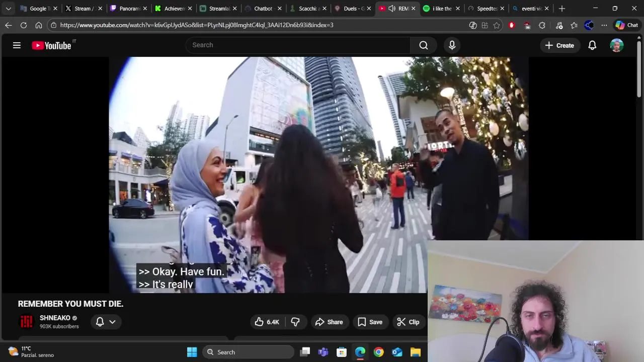This screenshot has width=644, height=362.
Task: Open the browser home page
Action: coord(39,25)
